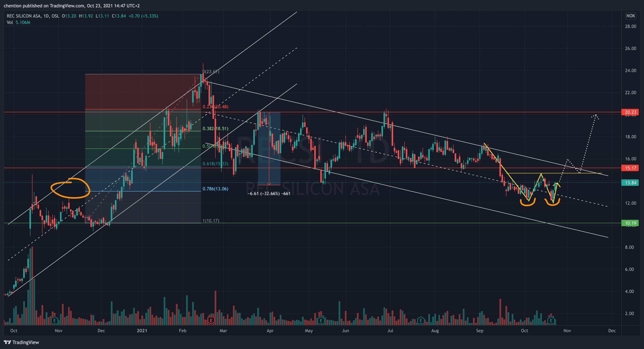644x349 pixels.
Task: Click the 8.00 price scale value
Action: coord(629,247)
